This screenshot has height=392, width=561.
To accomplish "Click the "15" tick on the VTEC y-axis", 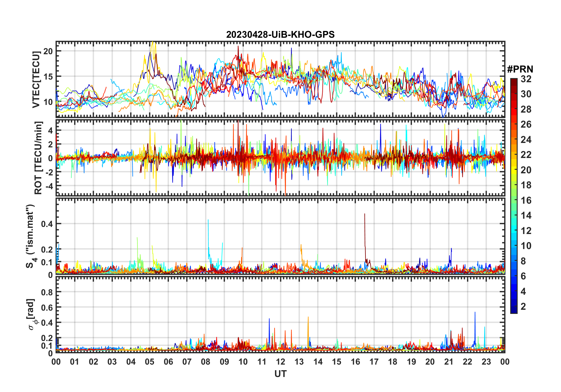I will (48, 77).
